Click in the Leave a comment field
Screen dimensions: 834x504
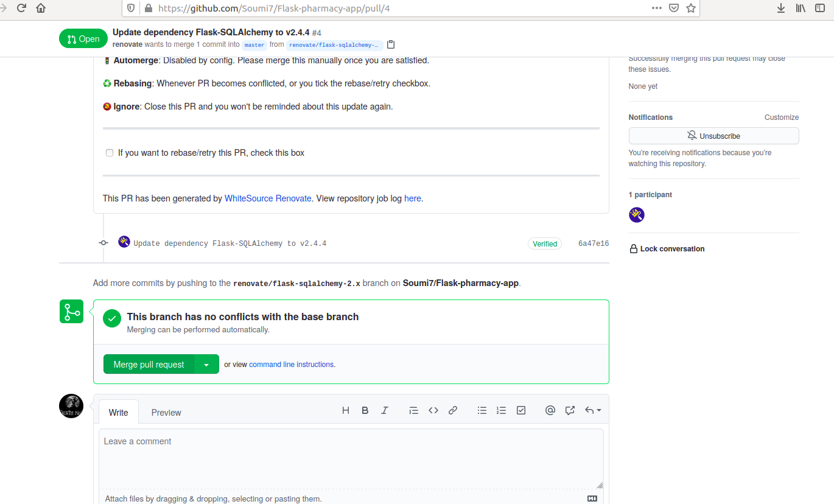(351, 459)
